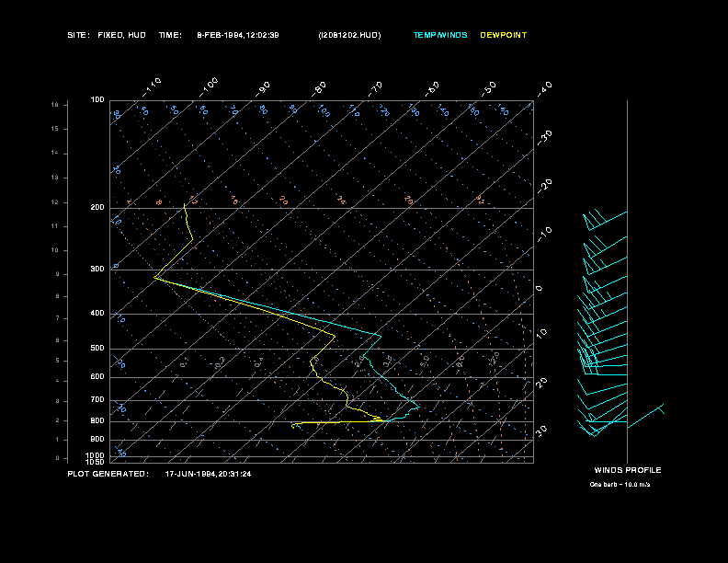The width and height of the screenshot is (728, 563).
Task: Click the 200 pressure level label
Action: click(x=97, y=207)
